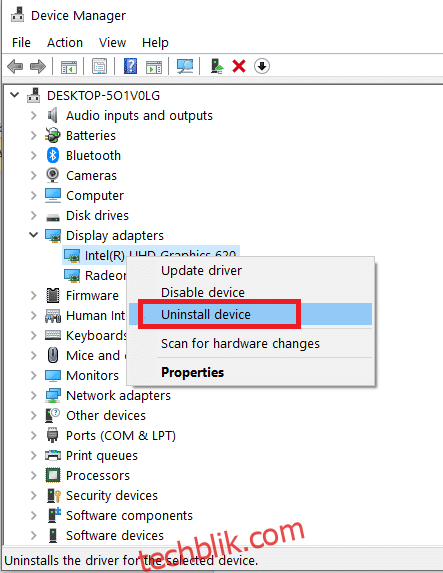Expand the Bluetooth category arrow

coord(34,155)
